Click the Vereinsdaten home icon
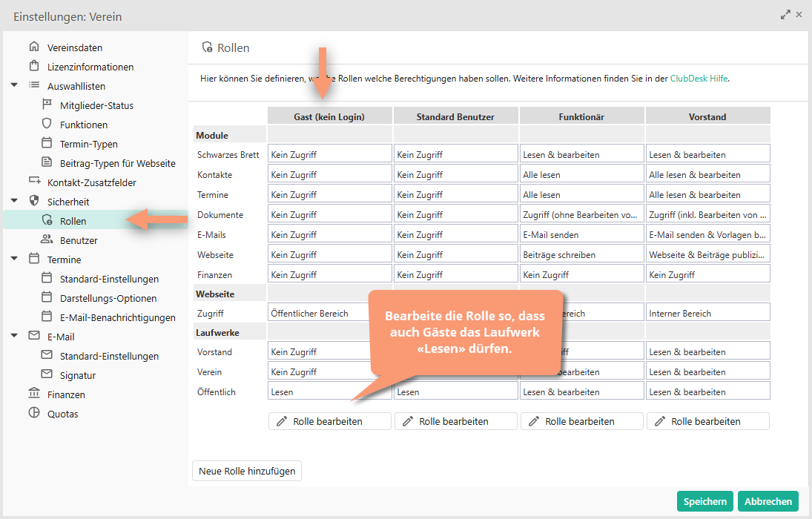Viewport: 812px width, 519px height. 34,47
